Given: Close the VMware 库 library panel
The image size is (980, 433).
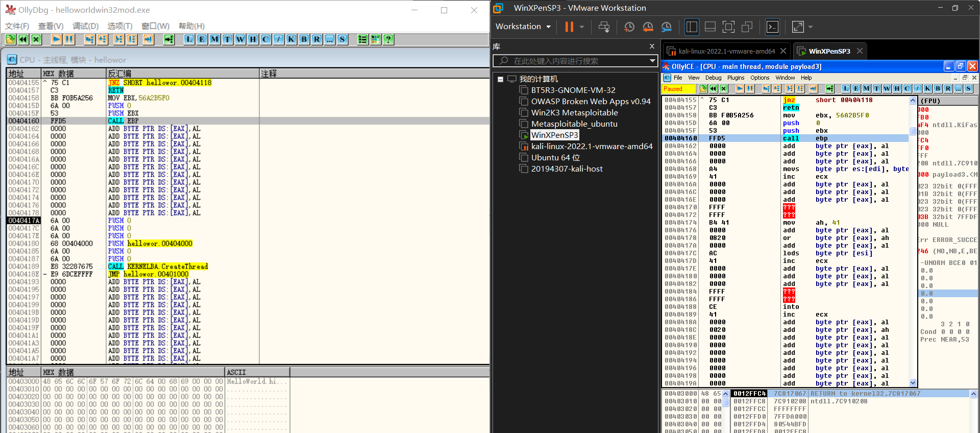Looking at the screenshot, I should (652, 46).
